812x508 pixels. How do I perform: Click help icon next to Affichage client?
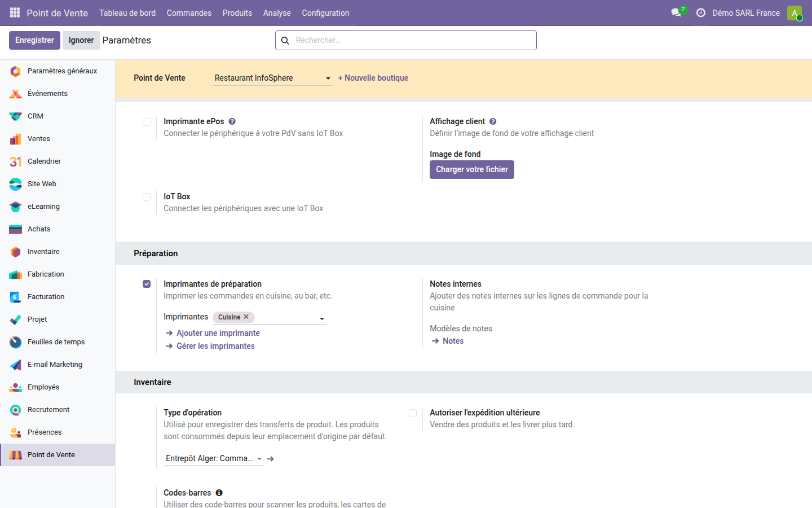click(x=493, y=121)
